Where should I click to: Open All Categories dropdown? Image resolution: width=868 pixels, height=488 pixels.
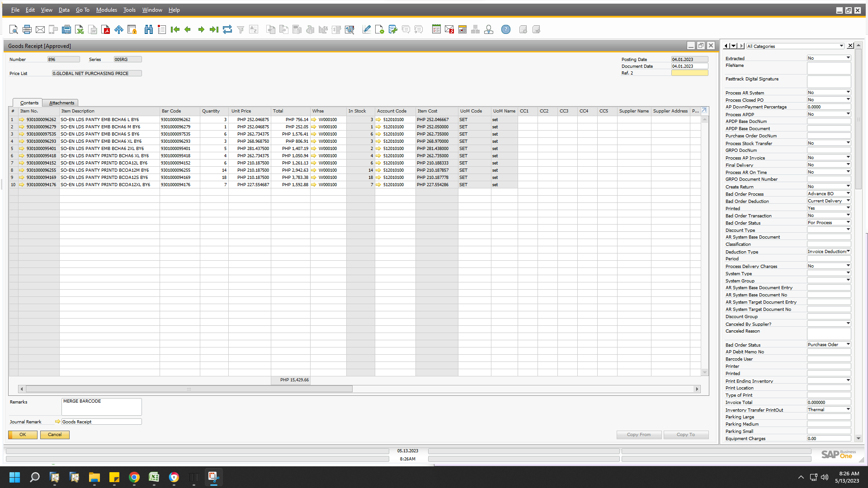coord(841,46)
